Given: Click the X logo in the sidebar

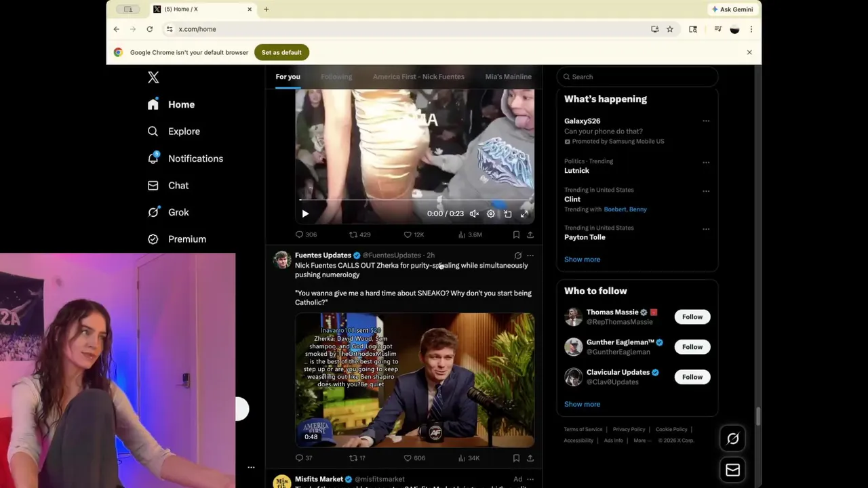Looking at the screenshot, I should [153, 77].
